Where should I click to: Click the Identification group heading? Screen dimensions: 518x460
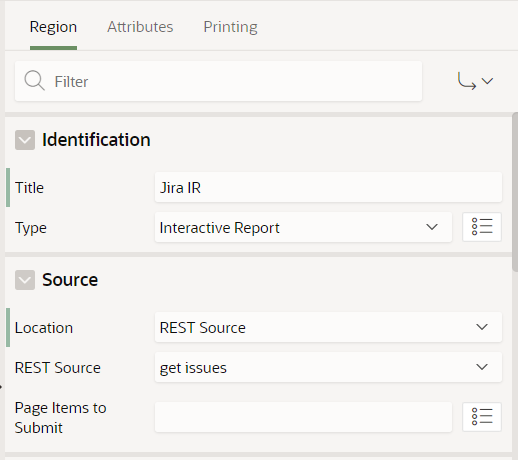coord(96,140)
